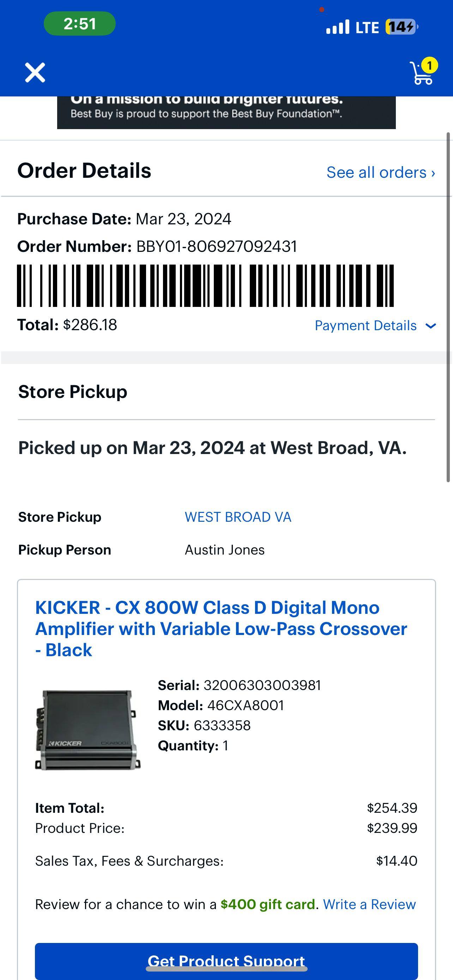Tap the green time pill in status bar
This screenshot has width=453, height=980.
[x=79, y=24]
